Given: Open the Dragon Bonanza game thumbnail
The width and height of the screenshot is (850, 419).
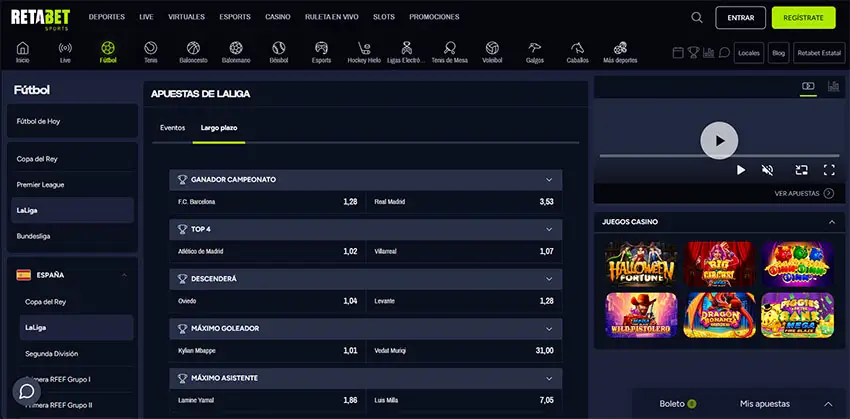Looking at the screenshot, I should coord(719,315).
